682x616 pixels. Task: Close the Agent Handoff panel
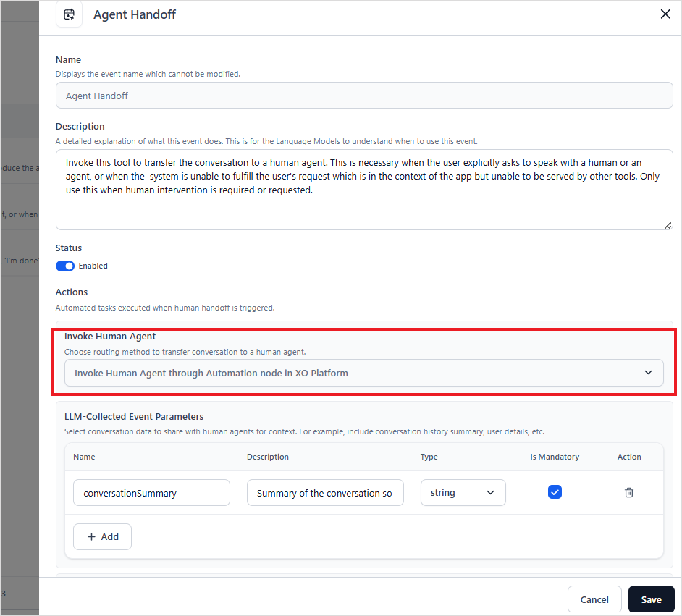click(665, 14)
